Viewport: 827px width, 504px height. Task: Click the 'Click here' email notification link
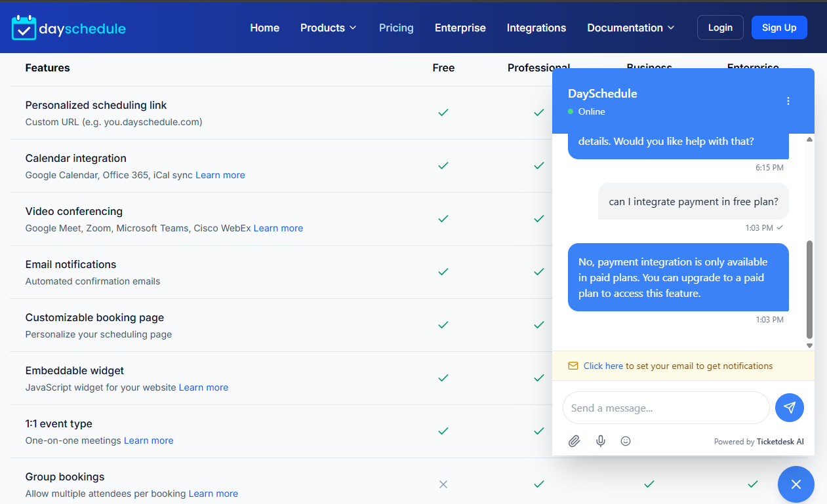tap(603, 366)
